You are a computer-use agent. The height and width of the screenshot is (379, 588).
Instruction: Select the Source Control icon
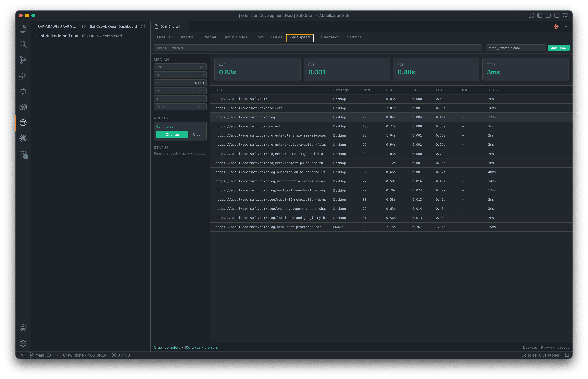pos(23,60)
